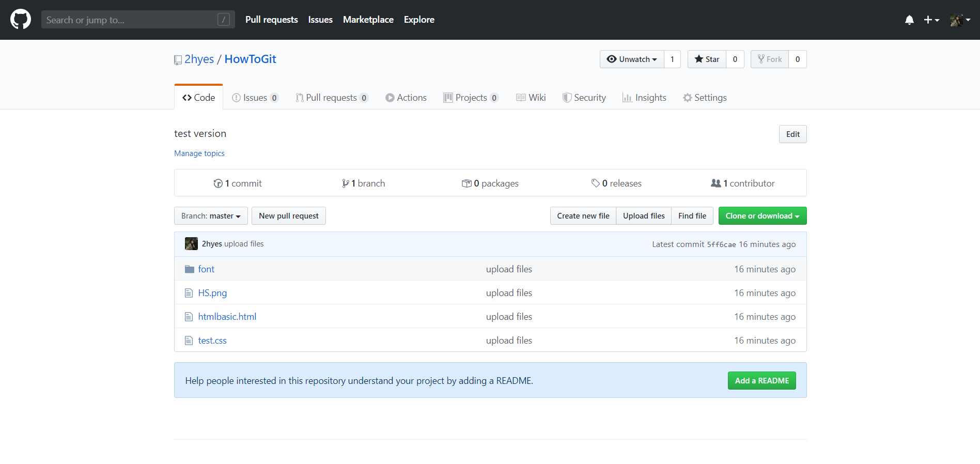Screen dimensions: 980x464
Task: Star this repository
Action: 707,59
